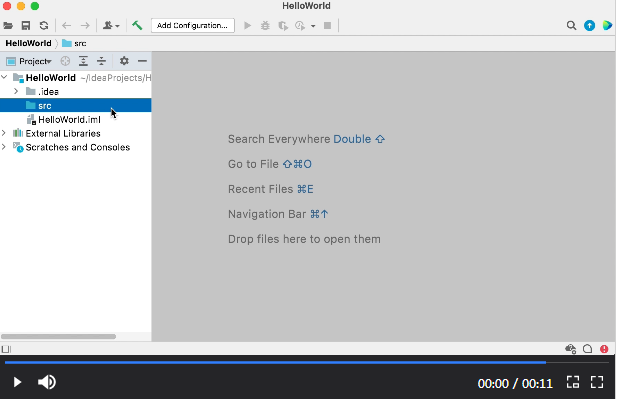Viewport: 617px width, 399px height.
Task: Select External Libraries row
Action: click(76, 133)
